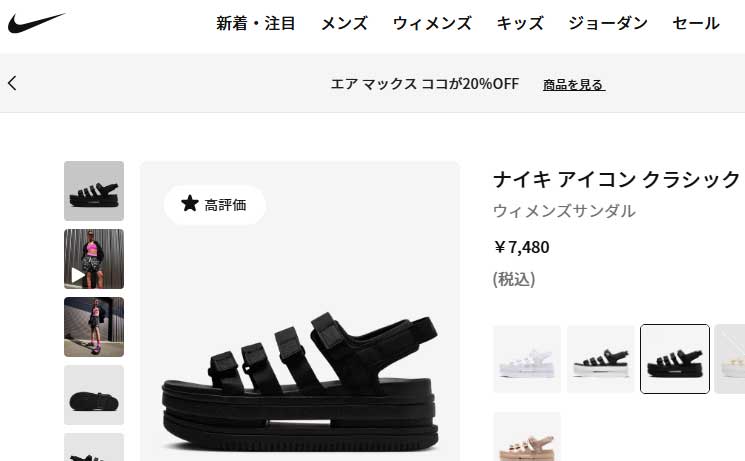Click the Nike swoosh logo
The height and width of the screenshot is (461, 745).
tap(36, 23)
